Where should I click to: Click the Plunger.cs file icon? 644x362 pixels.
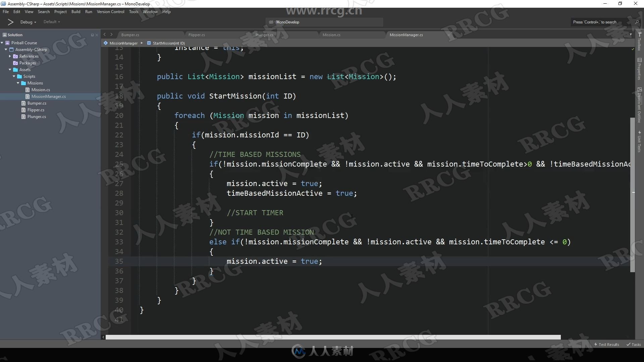[x=23, y=117]
